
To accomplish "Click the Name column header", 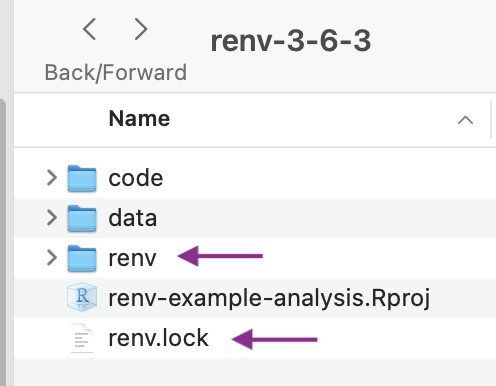I will tap(139, 119).
